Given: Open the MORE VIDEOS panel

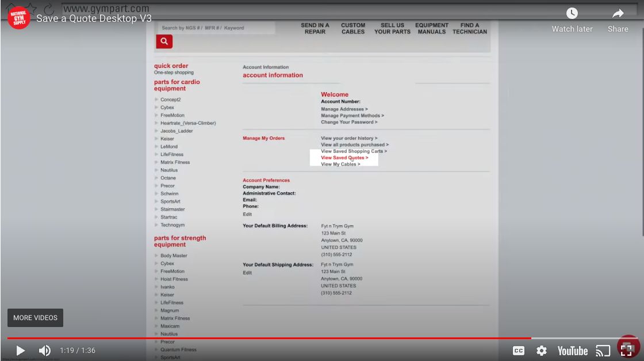Looking at the screenshot, I should click(x=35, y=318).
